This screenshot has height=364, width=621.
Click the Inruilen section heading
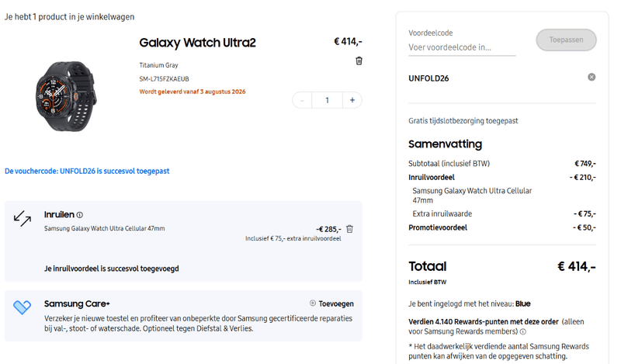(x=59, y=215)
